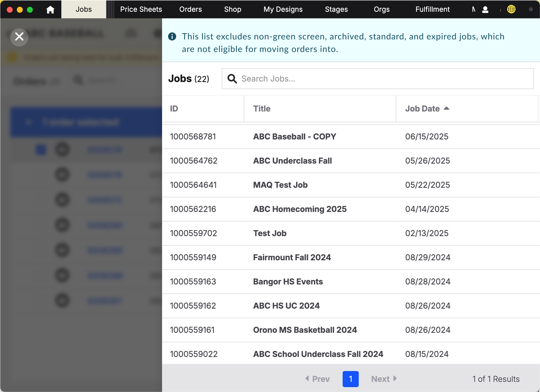Select the MAQ Test Job row

(280, 185)
